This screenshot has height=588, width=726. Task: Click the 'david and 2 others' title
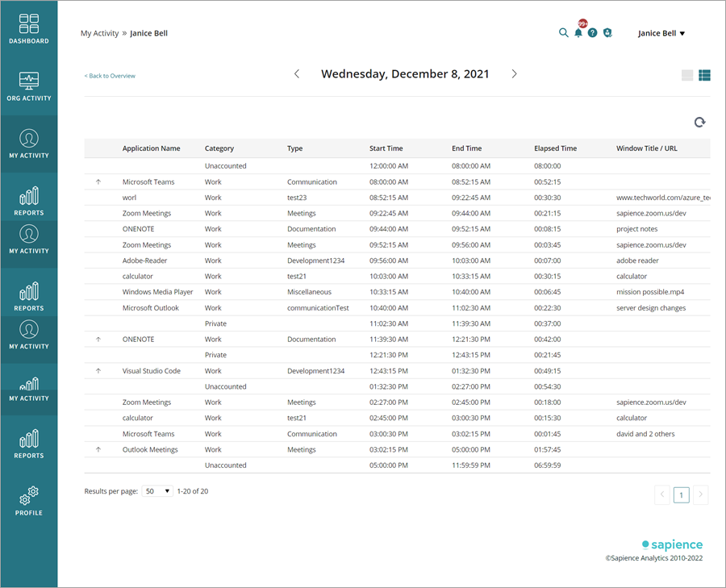click(645, 434)
